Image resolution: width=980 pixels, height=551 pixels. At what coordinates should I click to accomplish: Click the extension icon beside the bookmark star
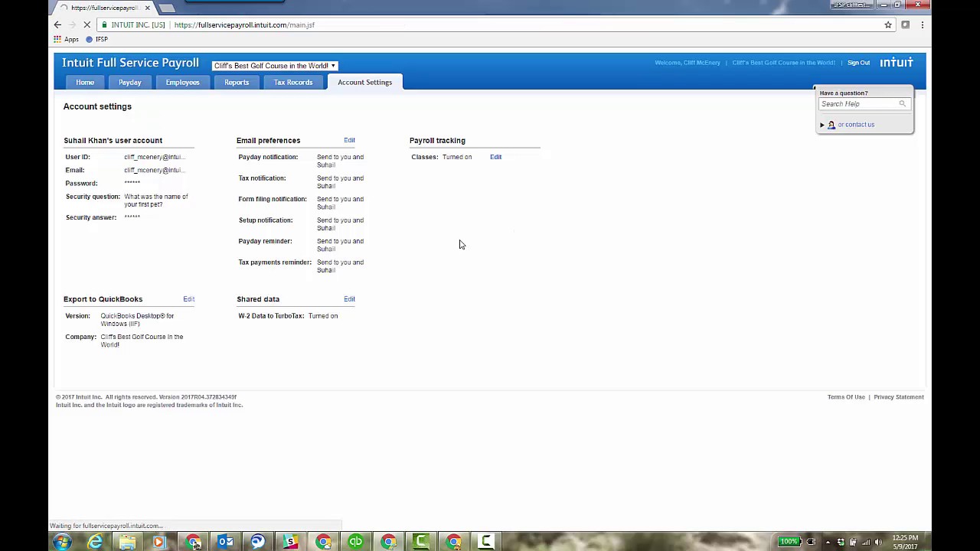coord(905,24)
